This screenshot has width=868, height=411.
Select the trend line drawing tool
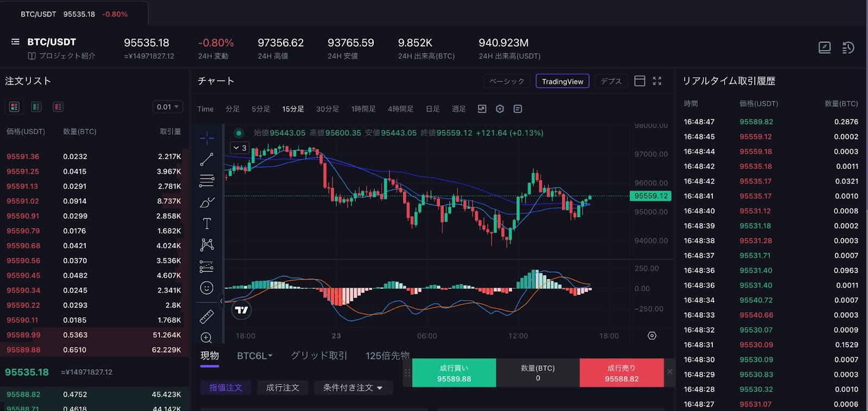[207, 160]
